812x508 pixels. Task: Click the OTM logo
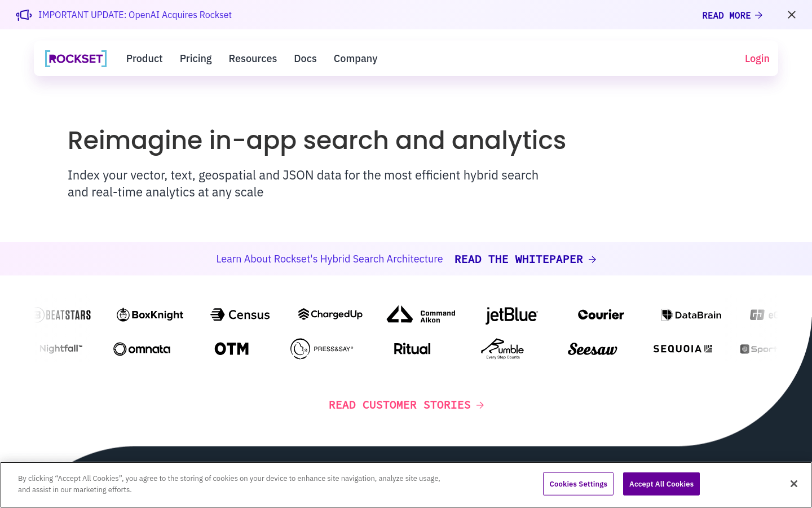pyautogui.click(x=232, y=349)
